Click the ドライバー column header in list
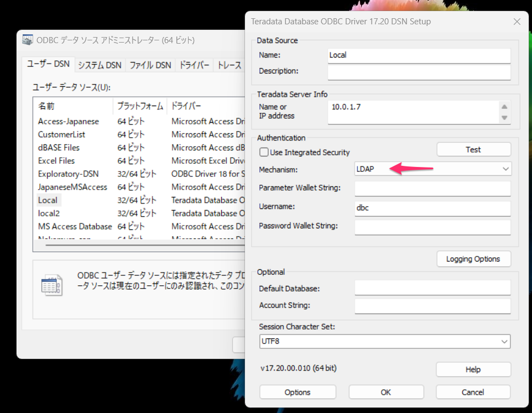532x413 pixels. (206, 106)
